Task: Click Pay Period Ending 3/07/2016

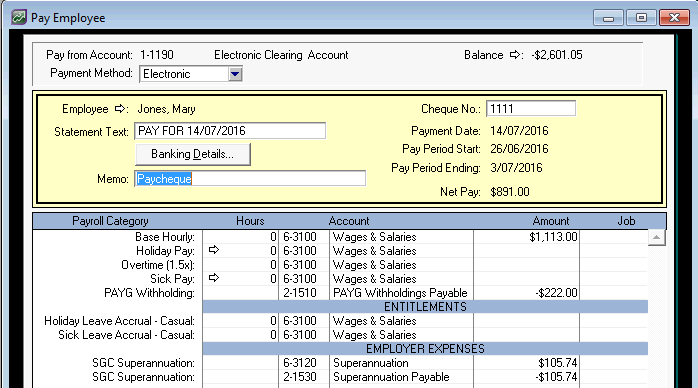Action: pos(516,168)
